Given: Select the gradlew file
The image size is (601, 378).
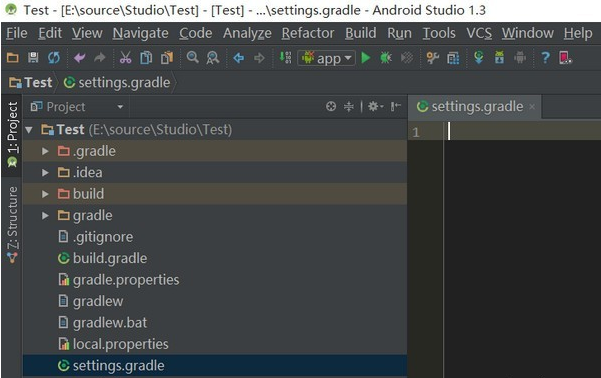Looking at the screenshot, I should pos(215,301).
